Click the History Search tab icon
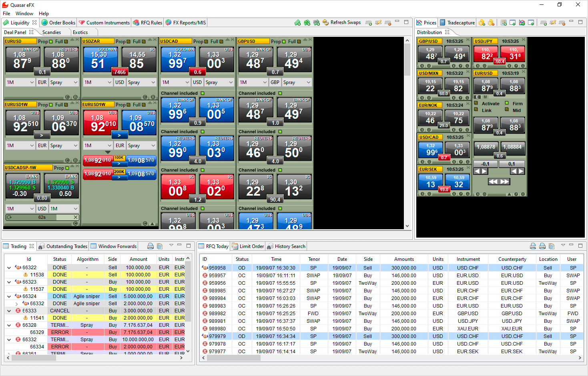588x376 pixels. 271,246
